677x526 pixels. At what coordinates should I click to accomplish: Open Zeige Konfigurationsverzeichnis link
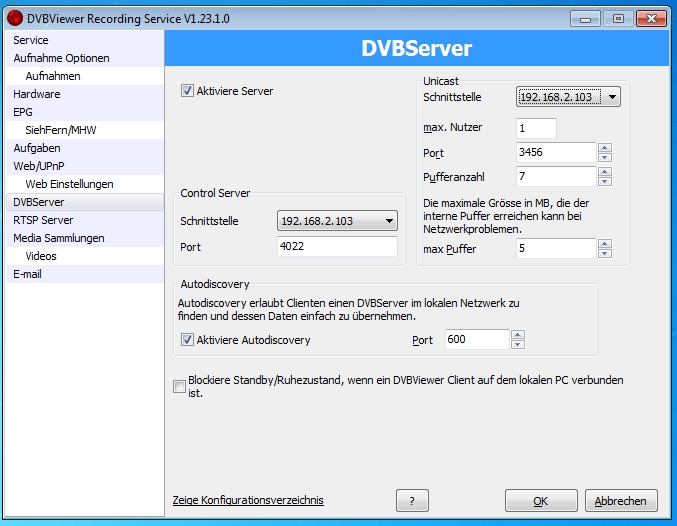248,500
